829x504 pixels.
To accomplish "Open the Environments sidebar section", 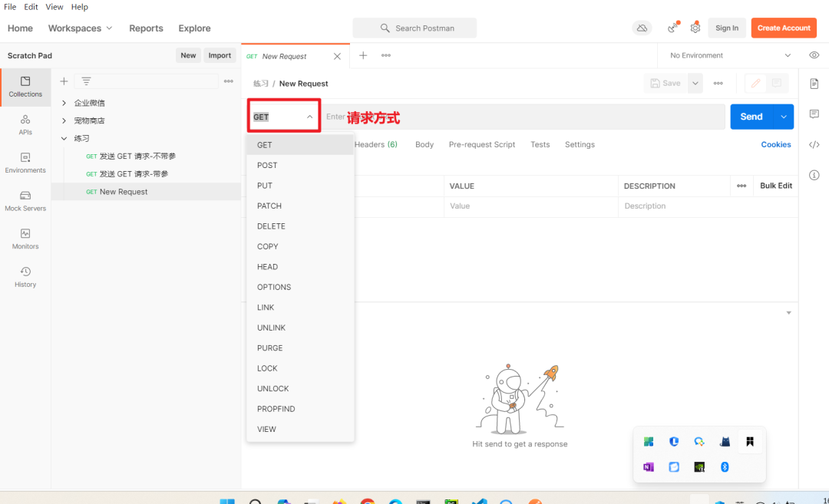I will click(25, 163).
